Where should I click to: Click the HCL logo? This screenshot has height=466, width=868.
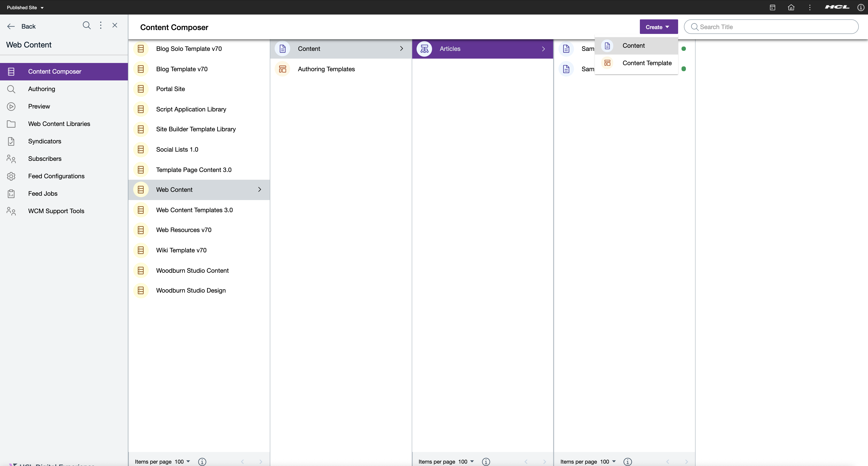(x=837, y=7)
